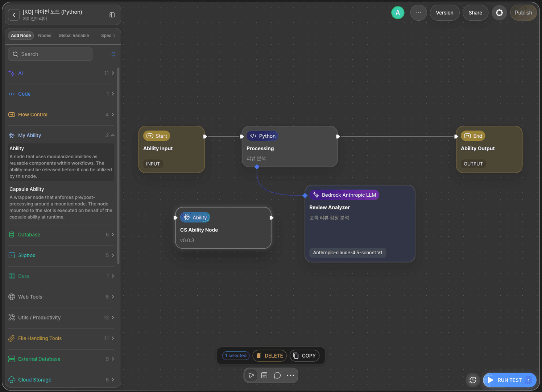Click the Code category brackets icon

pyautogui.click(x=12, y=94)
